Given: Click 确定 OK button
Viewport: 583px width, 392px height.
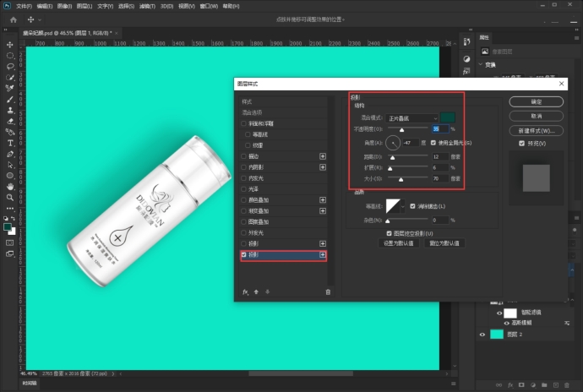Looking at the screenshot, I should pyautogui.click(x=537, y=101).
